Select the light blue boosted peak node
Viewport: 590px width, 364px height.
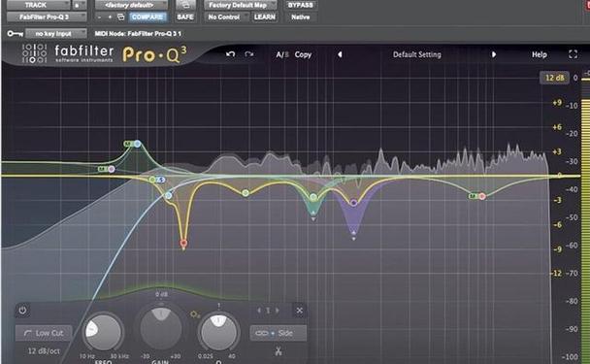[138, 144]
